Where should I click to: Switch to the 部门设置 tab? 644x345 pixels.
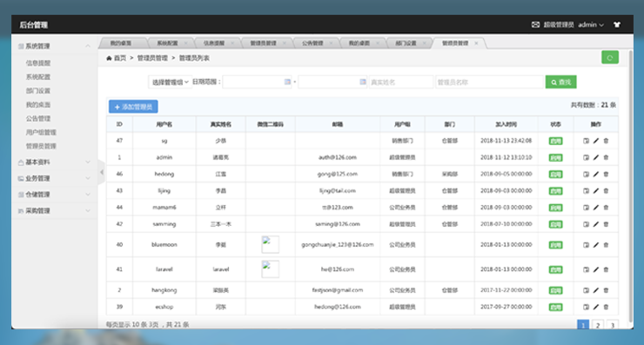(406, 43)
